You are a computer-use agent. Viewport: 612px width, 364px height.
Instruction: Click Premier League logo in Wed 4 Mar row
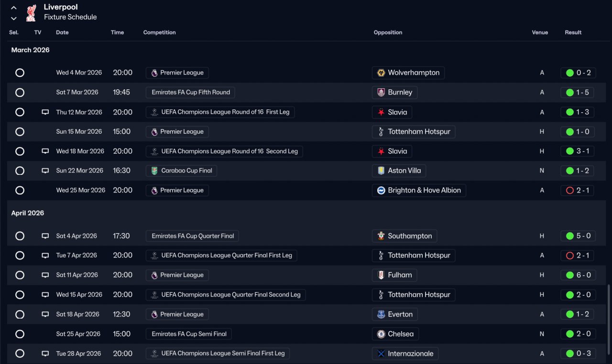click(x=154, y=73)
